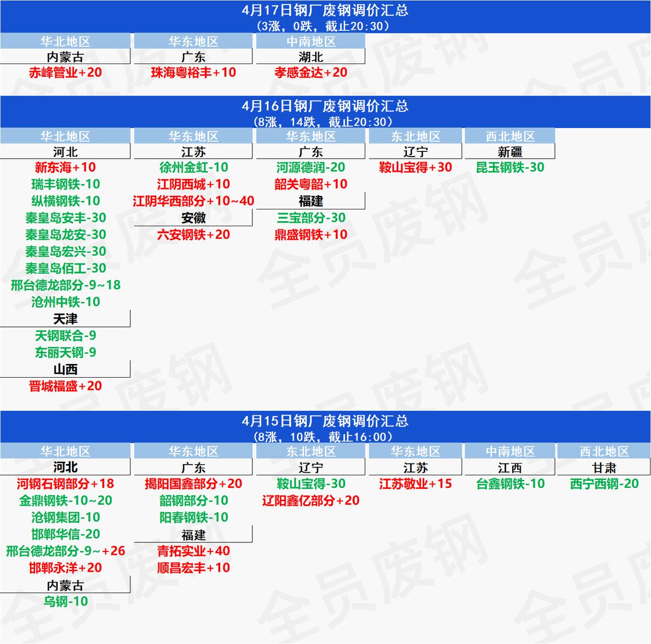Click 揭阳国鑫部分+20 entry
The image size is (651, 644).
pyautogui.click(x=193, y=483)
